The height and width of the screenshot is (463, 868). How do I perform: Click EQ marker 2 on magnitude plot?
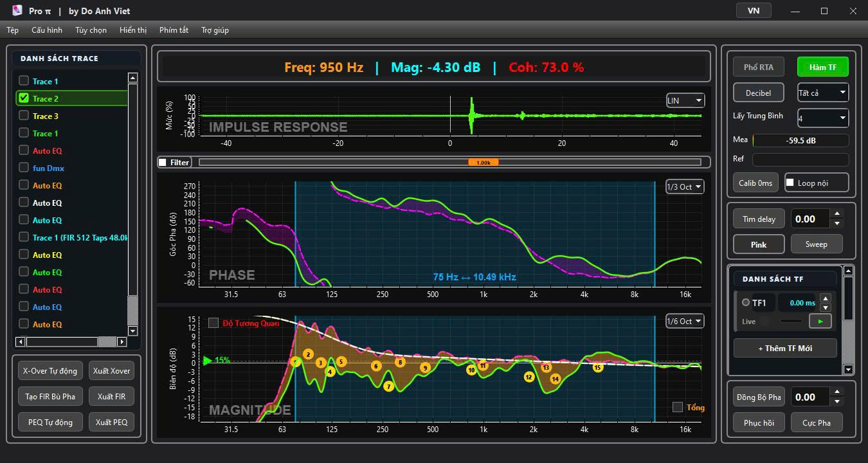point(308,354)
